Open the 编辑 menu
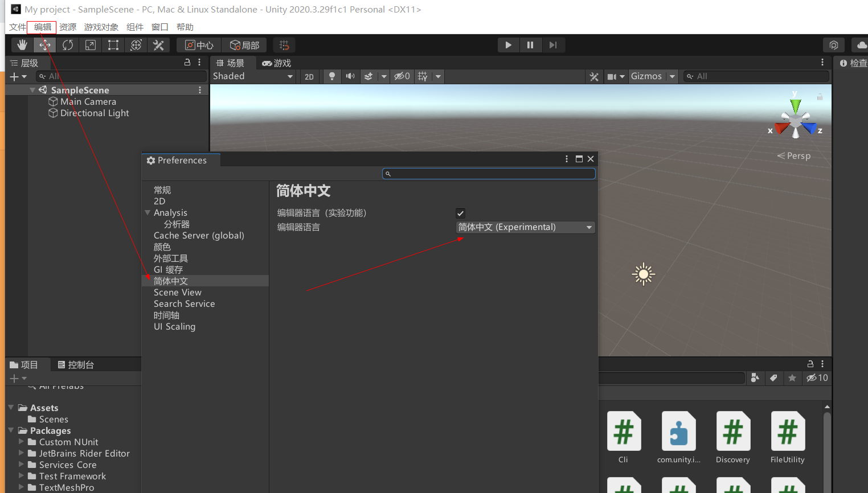The width and height of the screenshot is (868, 493). (x=42, y=26)
